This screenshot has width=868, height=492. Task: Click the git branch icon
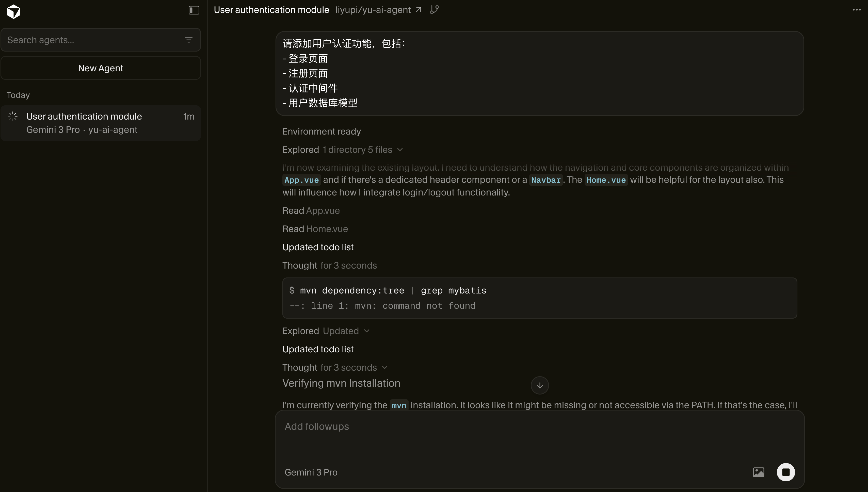pos(434,10)
